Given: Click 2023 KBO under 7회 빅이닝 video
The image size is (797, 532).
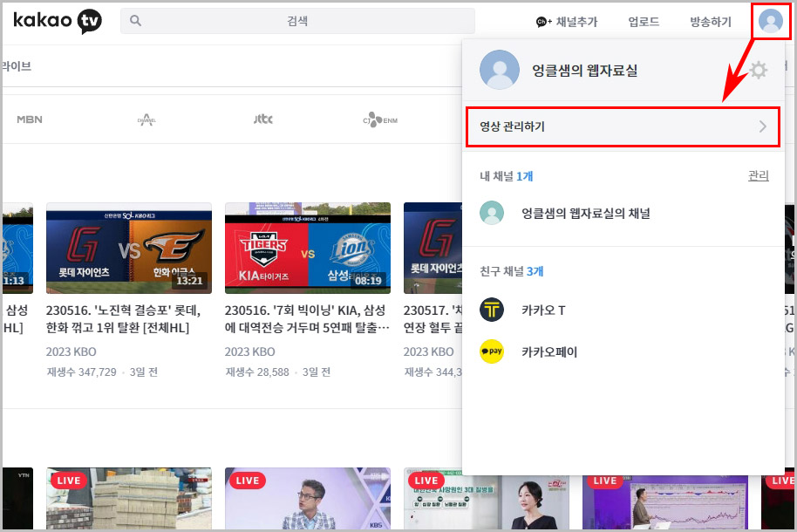Looking at the screenshot, I should (249, 351).
